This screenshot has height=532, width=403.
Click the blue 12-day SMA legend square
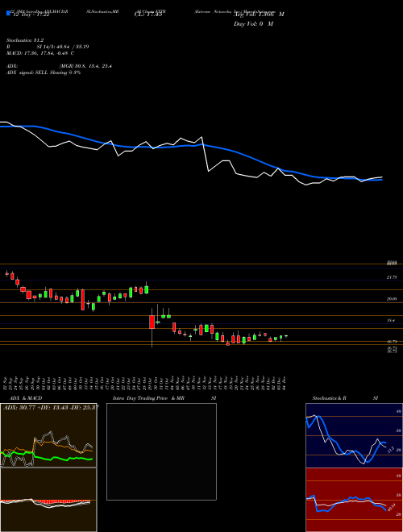[8, 14]
